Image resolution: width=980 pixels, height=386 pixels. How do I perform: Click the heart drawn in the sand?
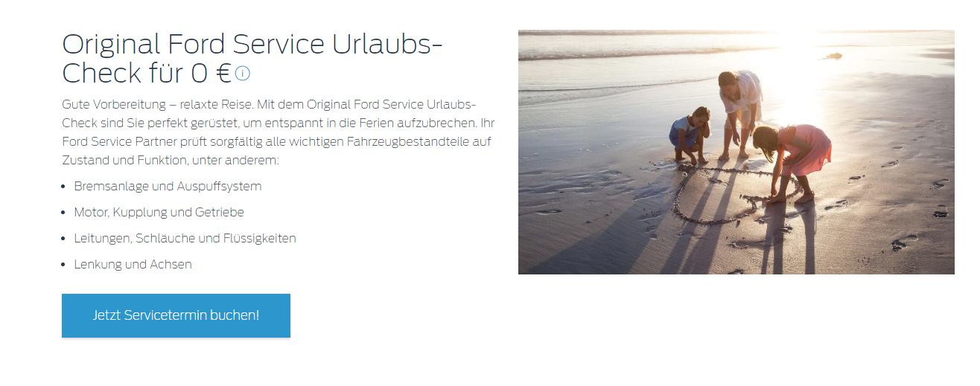click(734, 193)
